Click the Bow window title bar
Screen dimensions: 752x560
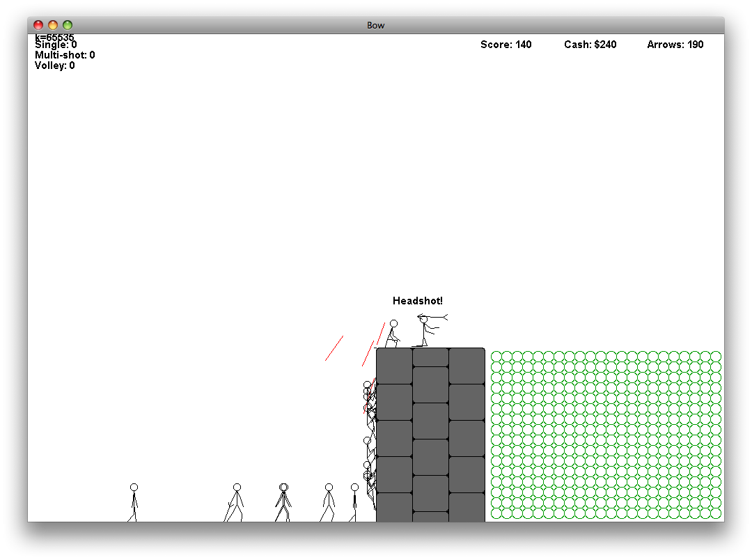(x=375, y=25)
